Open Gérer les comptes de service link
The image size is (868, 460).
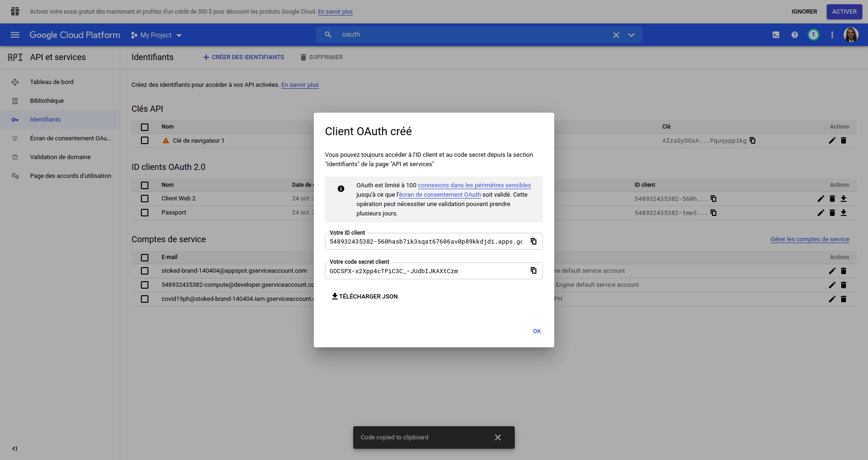click(810, 239)
